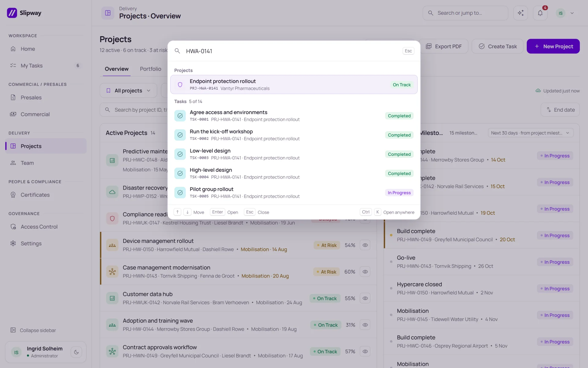Switch to the Overview tab

[117, 69]
